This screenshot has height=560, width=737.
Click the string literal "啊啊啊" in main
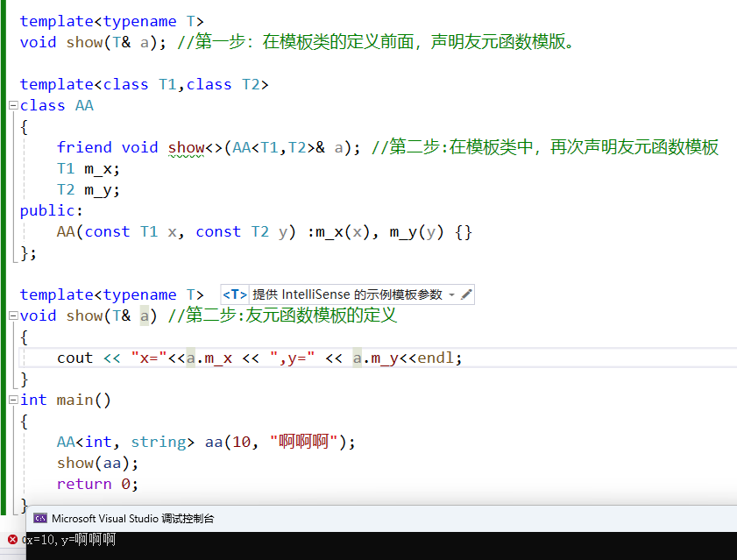[303, 442]
